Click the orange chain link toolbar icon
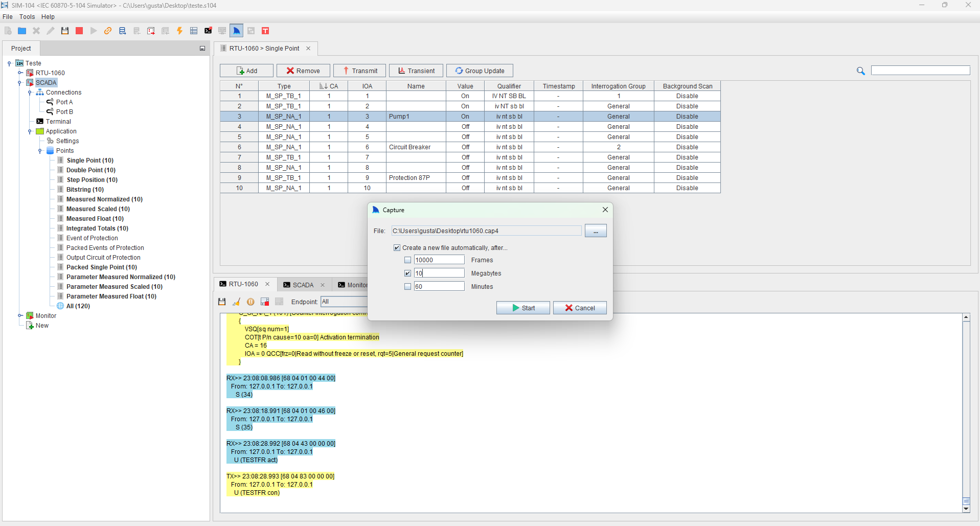This screenshot has width=980, height=526. tap(108, 31)
